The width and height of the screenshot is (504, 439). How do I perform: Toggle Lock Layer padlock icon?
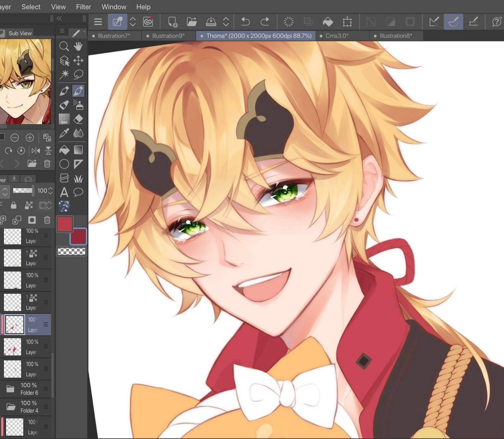(x=13, y=205)
